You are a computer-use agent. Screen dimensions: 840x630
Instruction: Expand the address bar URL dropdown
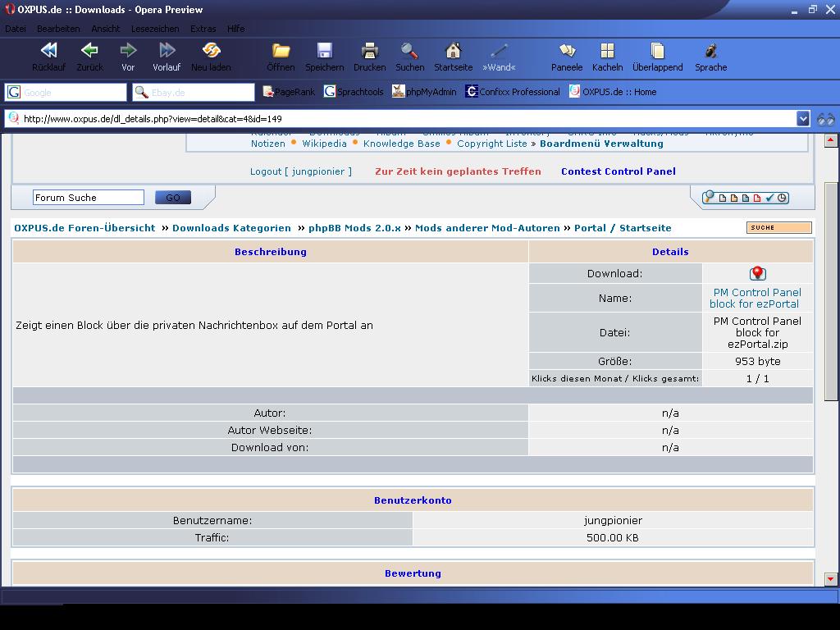(x=803, y=119)
